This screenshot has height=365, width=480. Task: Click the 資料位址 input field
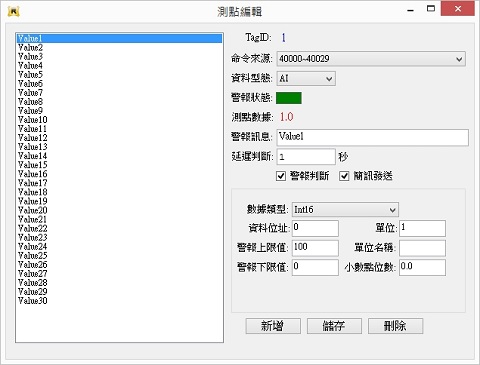click(x=315, y=228)
